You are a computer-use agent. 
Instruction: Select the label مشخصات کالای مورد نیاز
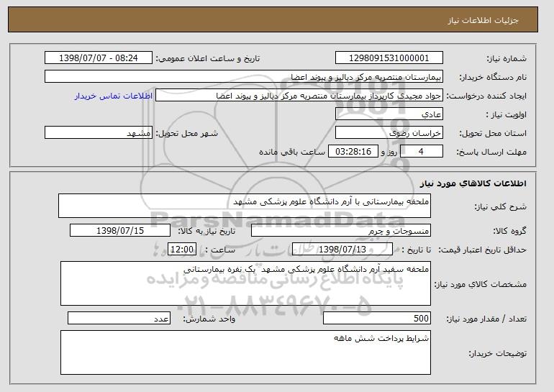tap(481, 284)
